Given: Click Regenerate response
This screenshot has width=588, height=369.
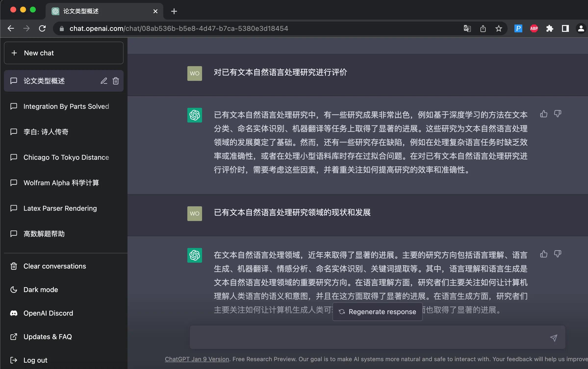Looking at the screenshot, I should click(x=377, y=312).
